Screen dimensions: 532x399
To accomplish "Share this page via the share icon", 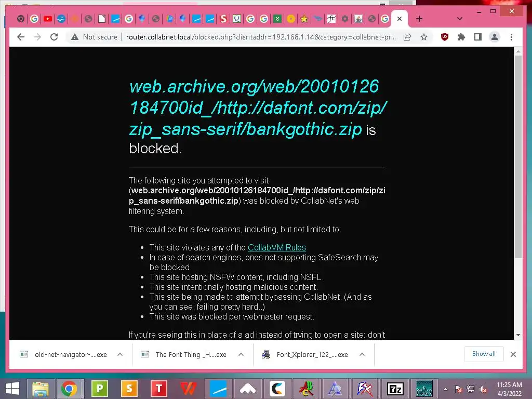I will (x=407, y=37).
